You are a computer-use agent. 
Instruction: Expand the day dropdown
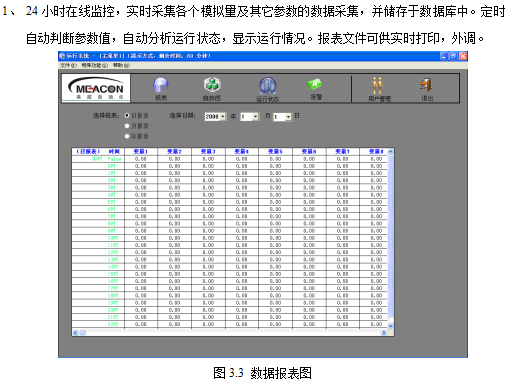click(288, 117)
